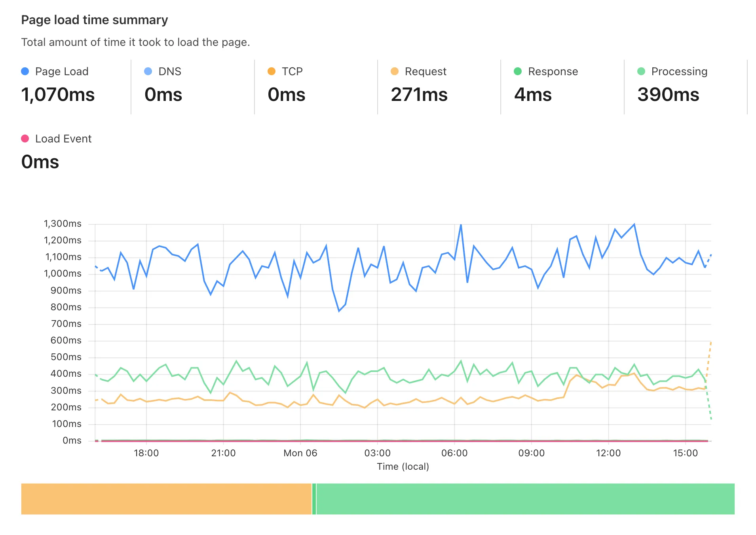Screen dimensions: 756x535
Task: Click the orange segment of the stacked duration bar
Action: pos(166,499)
